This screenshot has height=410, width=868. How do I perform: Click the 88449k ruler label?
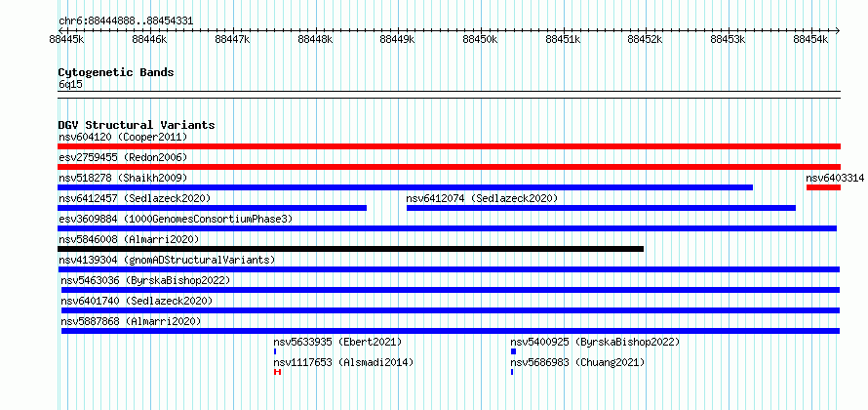398,40
